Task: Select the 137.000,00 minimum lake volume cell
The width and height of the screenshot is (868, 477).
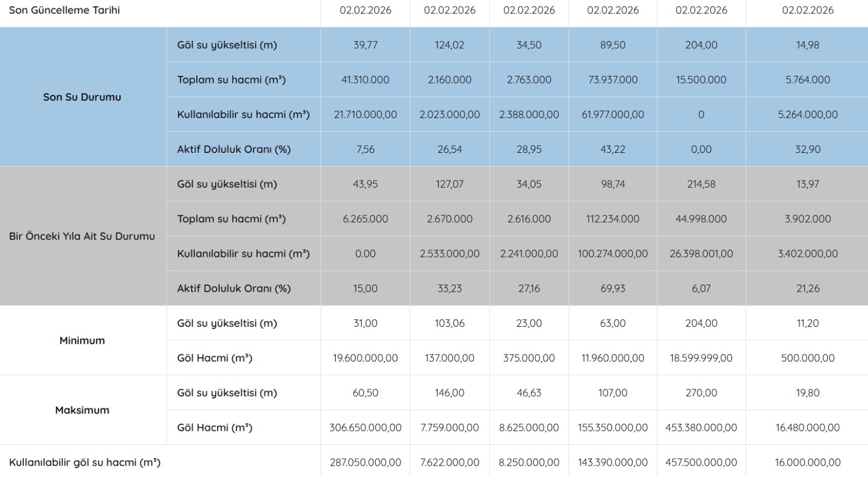Action: point(449,358)
